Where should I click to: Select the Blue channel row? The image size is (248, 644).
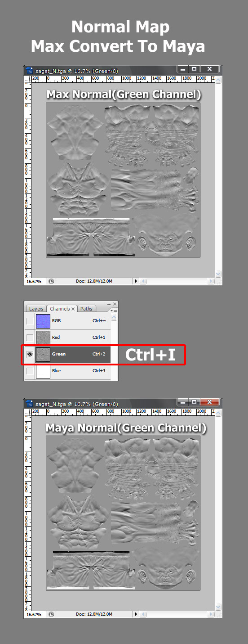[x=67, y=371]
